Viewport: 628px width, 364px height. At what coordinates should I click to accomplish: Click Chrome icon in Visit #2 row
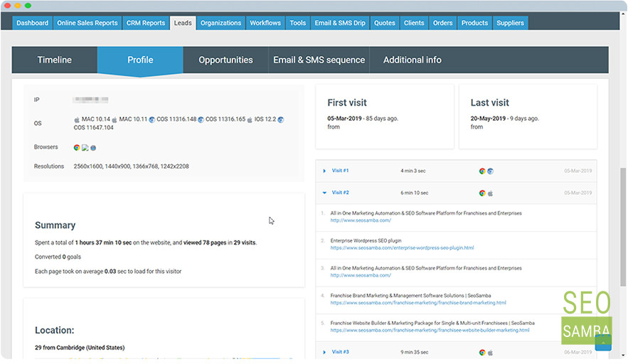pyautogui.click(x=482, y=193)
